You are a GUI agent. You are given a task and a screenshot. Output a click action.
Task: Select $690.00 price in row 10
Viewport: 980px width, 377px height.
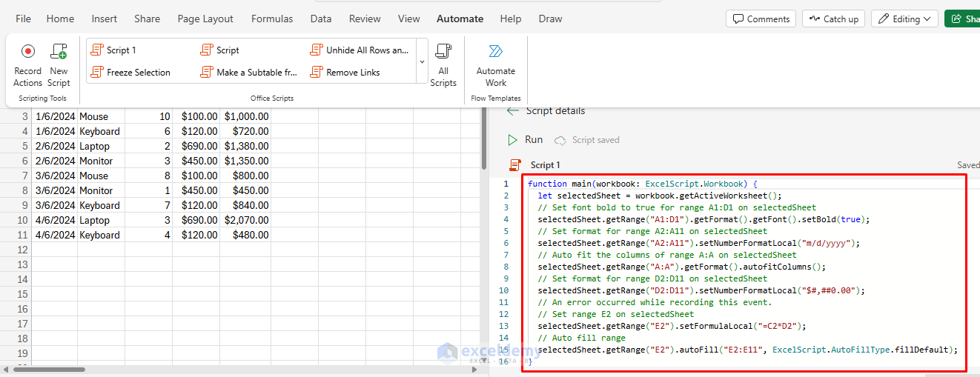(x=196, y=220)
